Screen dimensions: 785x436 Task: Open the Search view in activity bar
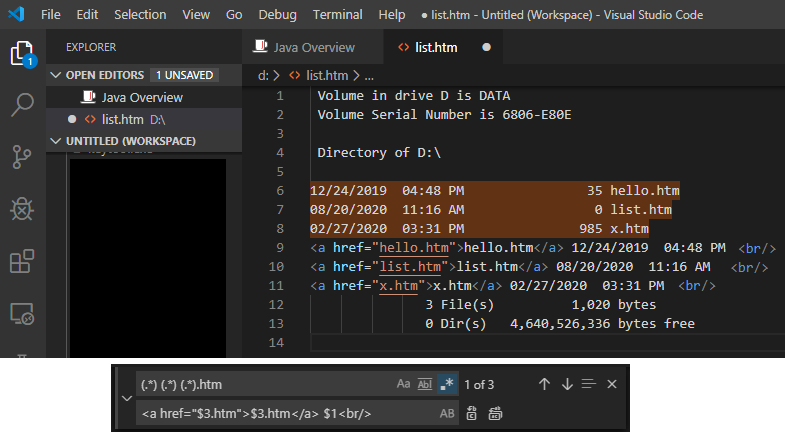point(22,105)
